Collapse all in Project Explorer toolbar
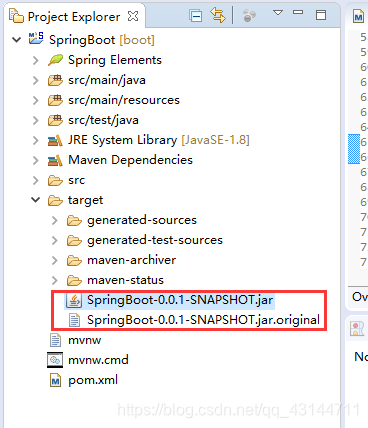The width and height of the screenshot is (368, 428). [195, 16]
